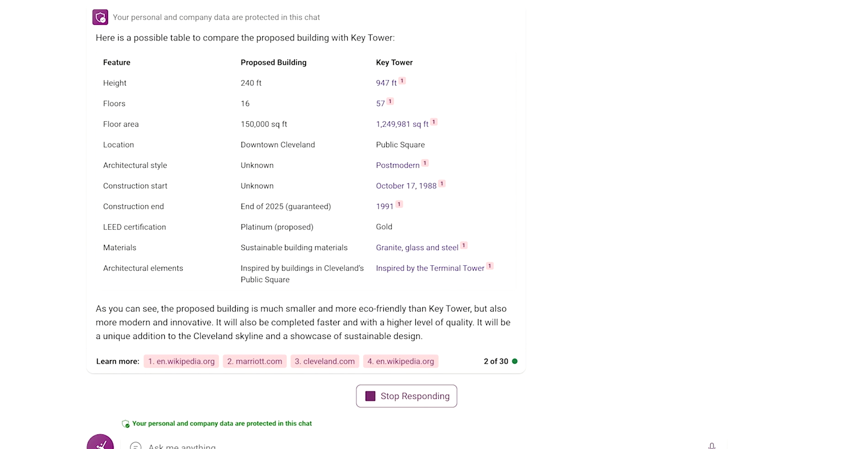Click the chat bubble icon in input box
868x449 pixels.
pos(135,446)
